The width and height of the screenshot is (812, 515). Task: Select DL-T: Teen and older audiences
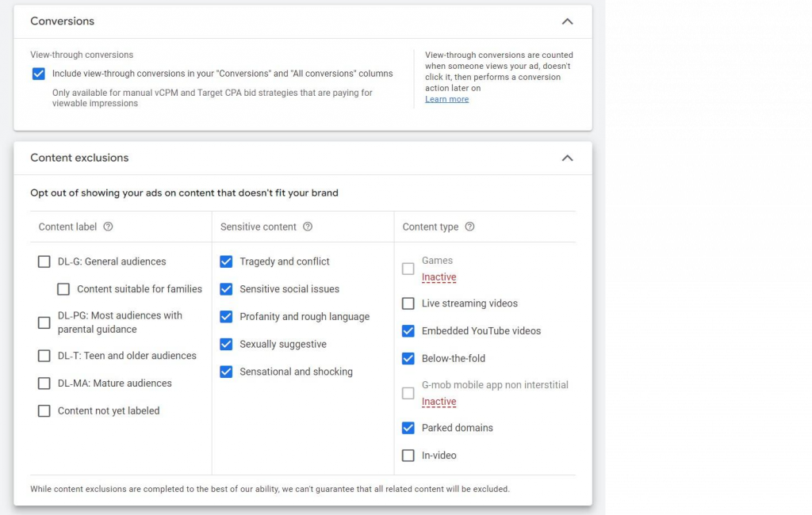point(44,356)
